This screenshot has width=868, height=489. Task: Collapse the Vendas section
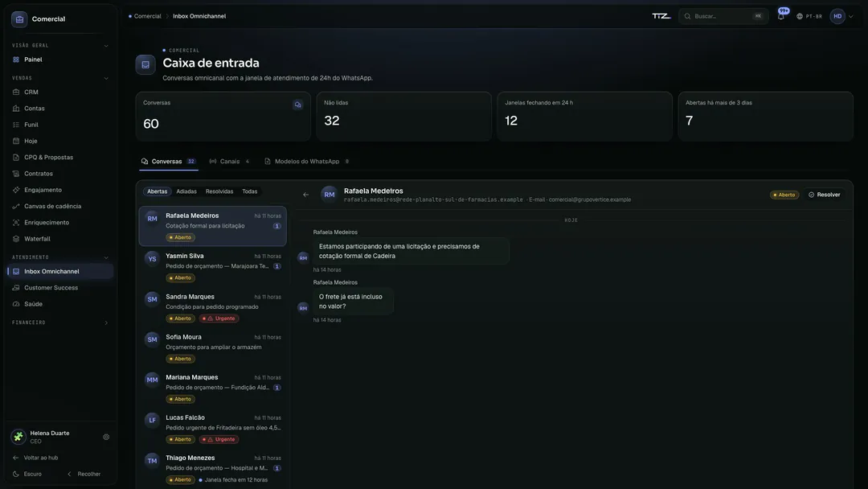click(106, 78)
